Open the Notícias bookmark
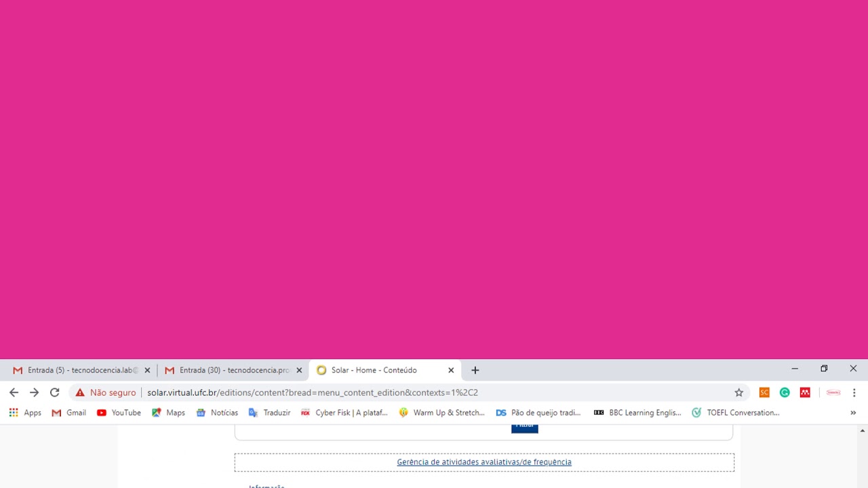The image size is (868, 488). [x=217, y=412]
